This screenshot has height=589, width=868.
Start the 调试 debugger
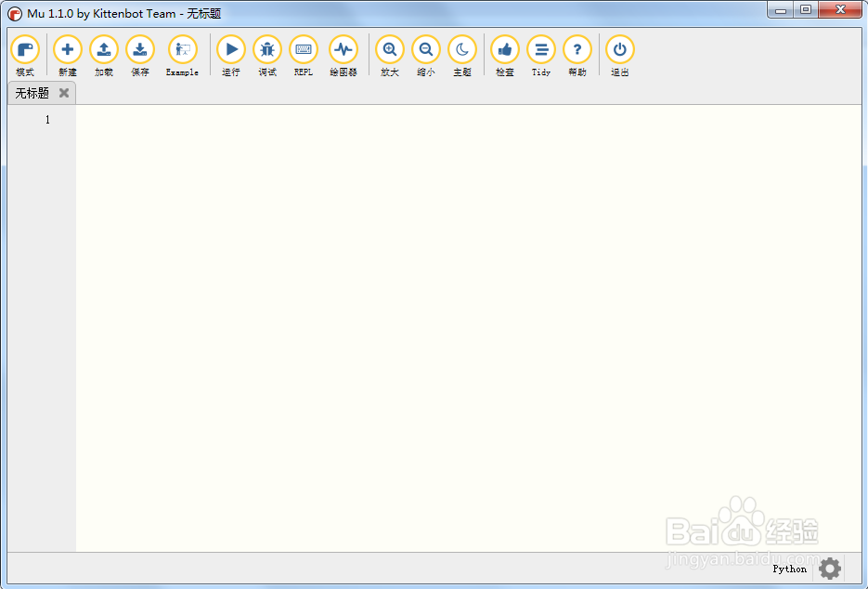click(x=267, y=50)
